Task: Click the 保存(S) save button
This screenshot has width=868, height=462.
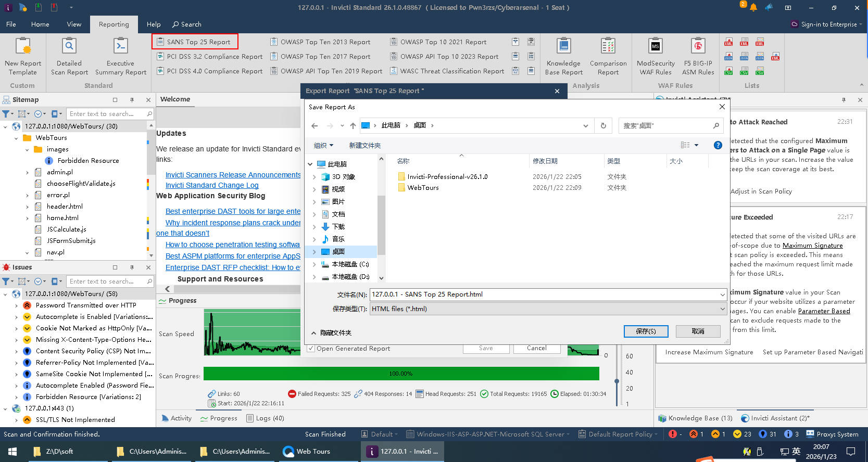Action: point(646,331)
